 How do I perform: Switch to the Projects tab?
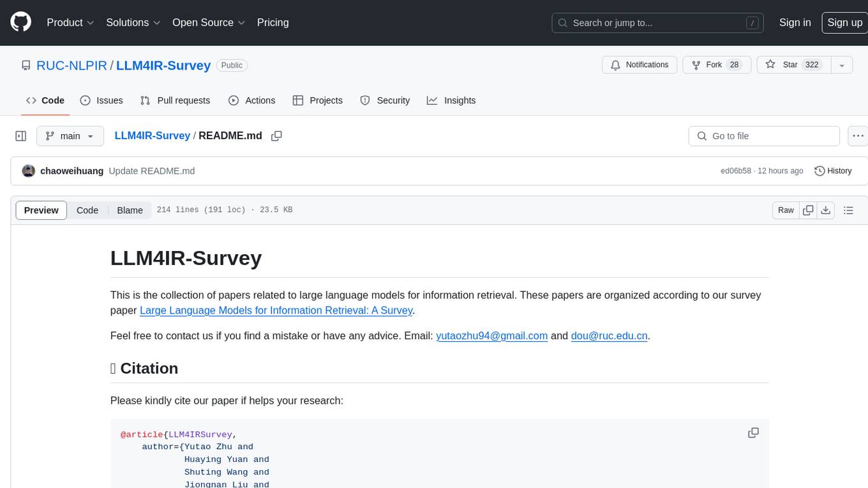point(318,100)
